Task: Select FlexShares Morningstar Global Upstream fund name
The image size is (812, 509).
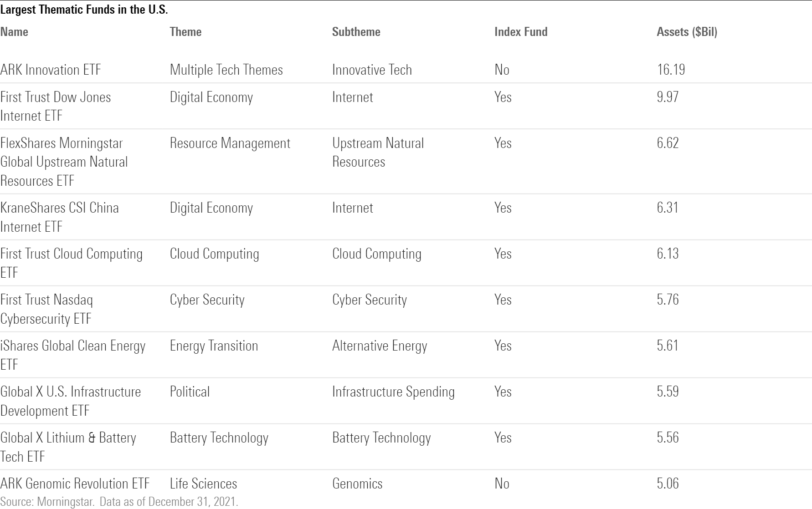Action: pos(64,162)
